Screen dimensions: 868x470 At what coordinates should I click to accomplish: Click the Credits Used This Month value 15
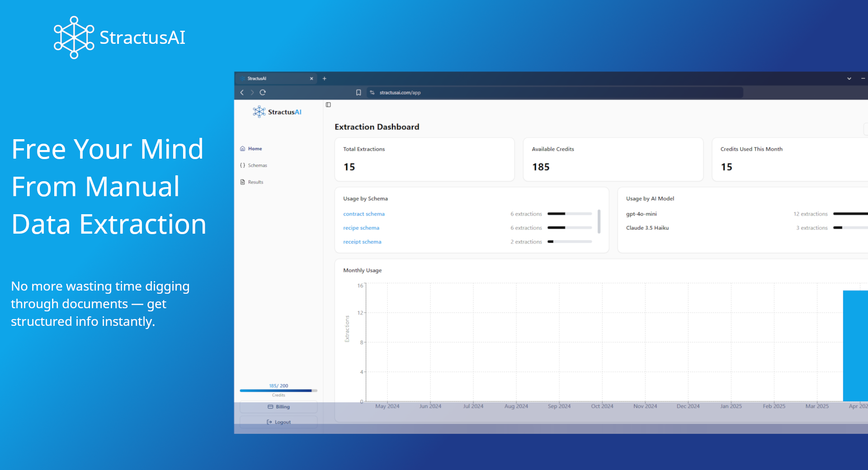[x=726, y=167]
